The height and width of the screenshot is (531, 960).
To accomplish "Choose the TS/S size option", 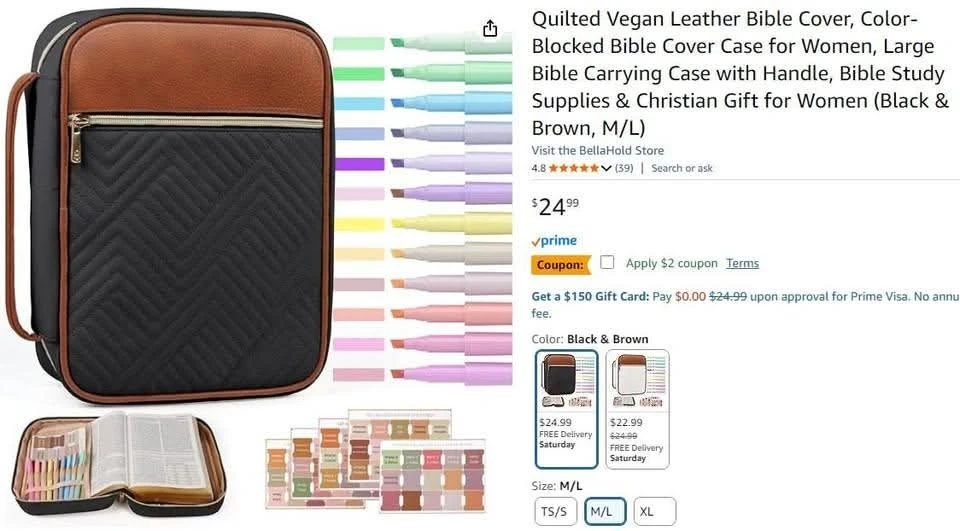I will (555, 512).
